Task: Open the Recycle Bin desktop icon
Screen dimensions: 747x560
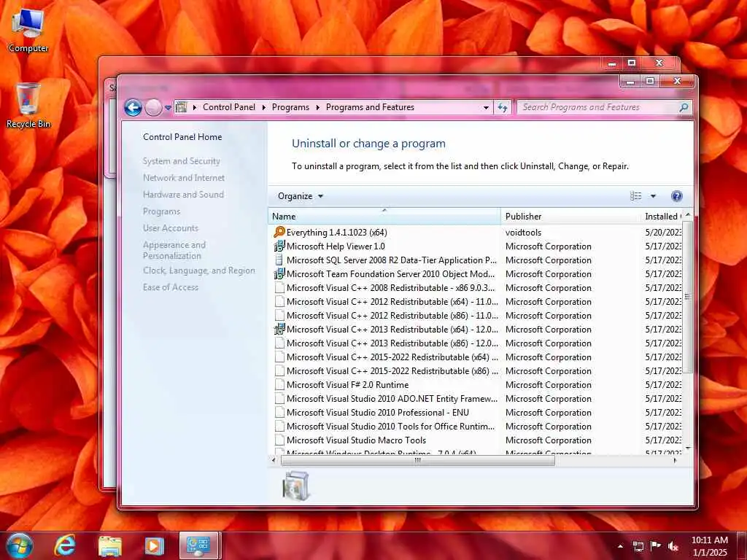Action: 28,106
